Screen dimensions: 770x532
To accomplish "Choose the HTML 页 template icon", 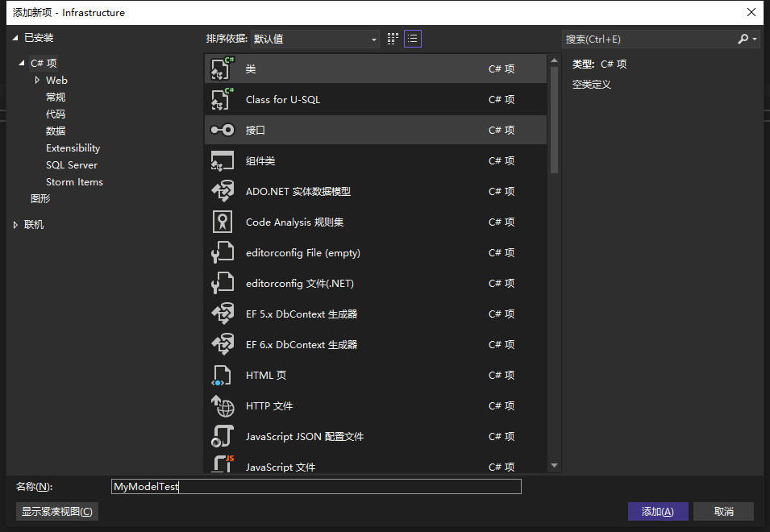I will [x=222, y=376].
